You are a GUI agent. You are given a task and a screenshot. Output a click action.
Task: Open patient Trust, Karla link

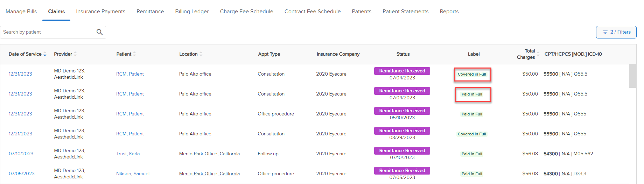tap(128, 154)
